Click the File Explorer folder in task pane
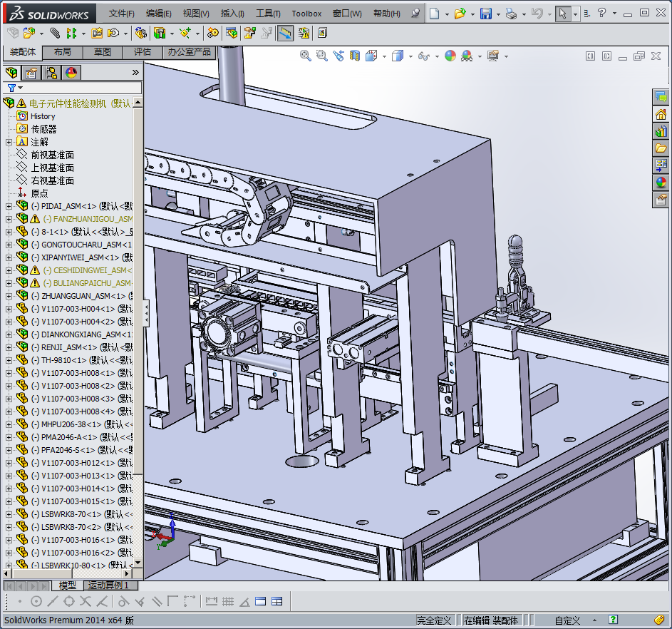The image size is (672, 629). [x=661, y=148]
